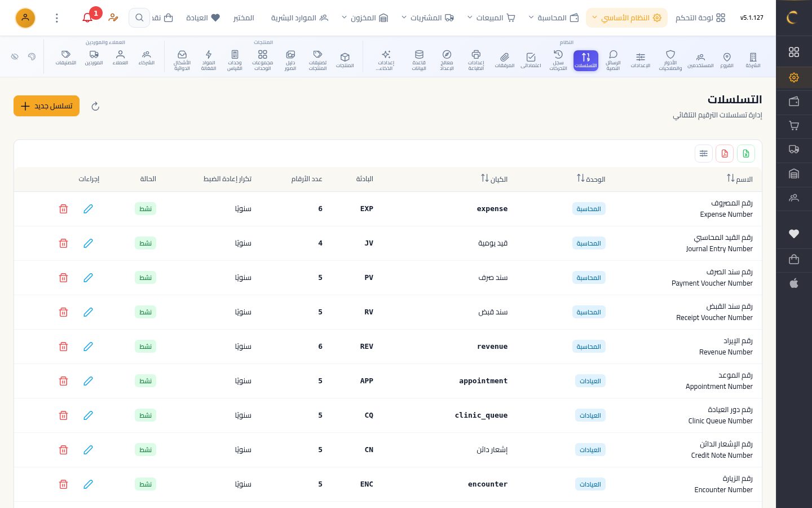Export the table to PDF (red icon)
The image size is (812, 508).
point(725,154)
